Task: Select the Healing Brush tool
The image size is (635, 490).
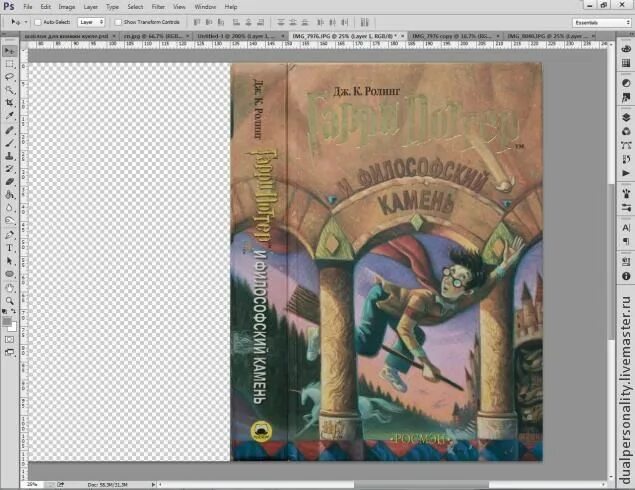Action: click(9, 130)
